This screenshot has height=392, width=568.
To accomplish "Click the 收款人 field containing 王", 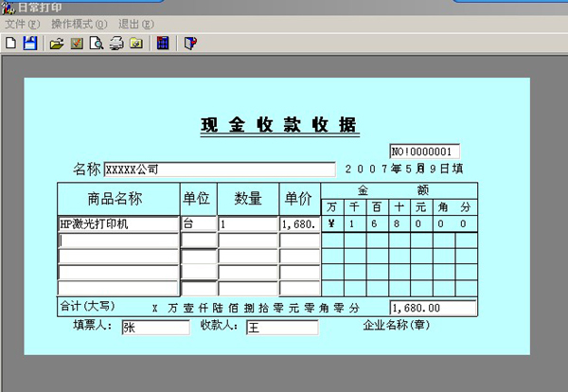I will point(281,328).
